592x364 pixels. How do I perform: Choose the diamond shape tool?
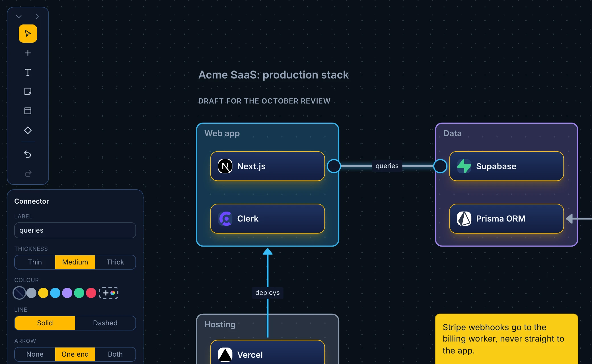[28, 130]
